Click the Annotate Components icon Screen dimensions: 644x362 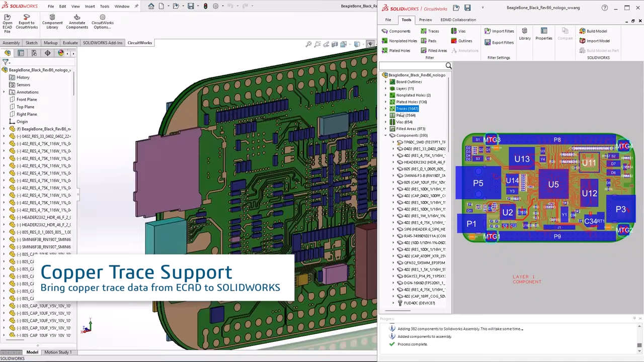point(77,17)
